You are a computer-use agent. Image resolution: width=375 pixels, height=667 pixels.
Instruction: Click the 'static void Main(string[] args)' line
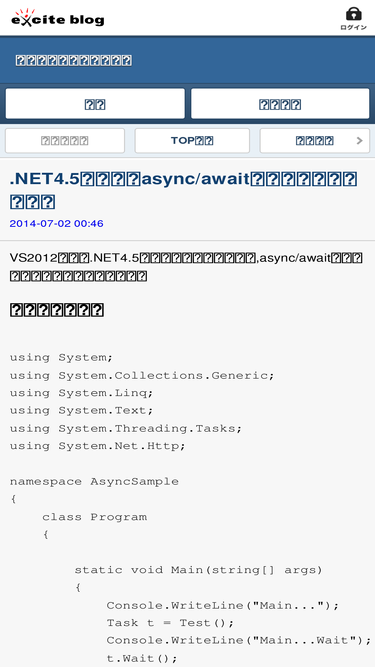[199, 570]
